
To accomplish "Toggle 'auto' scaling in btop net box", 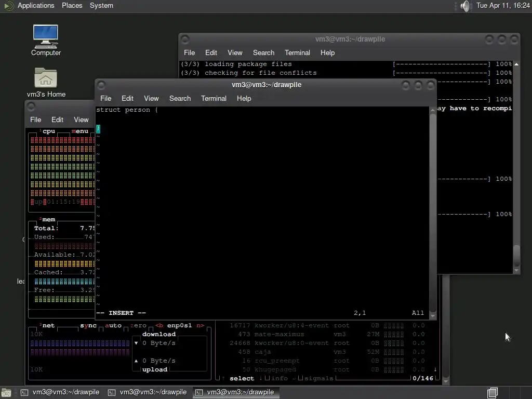I will pos(113,325).
